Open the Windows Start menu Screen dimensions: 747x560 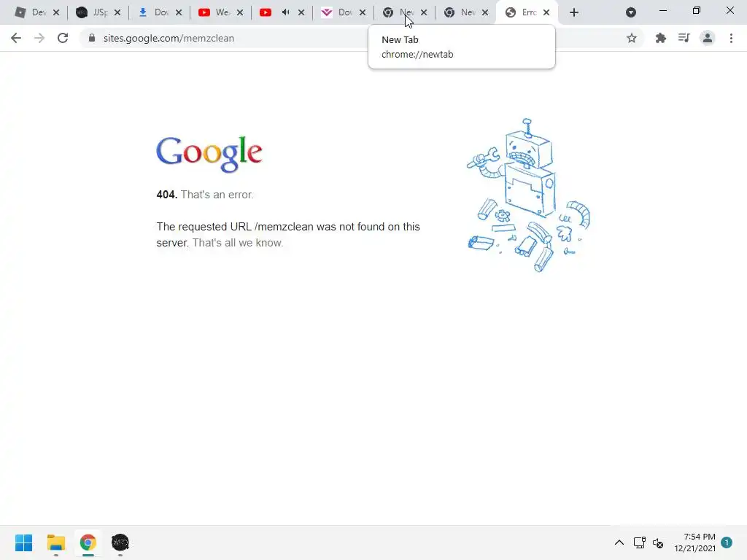[x=23, y=542]
